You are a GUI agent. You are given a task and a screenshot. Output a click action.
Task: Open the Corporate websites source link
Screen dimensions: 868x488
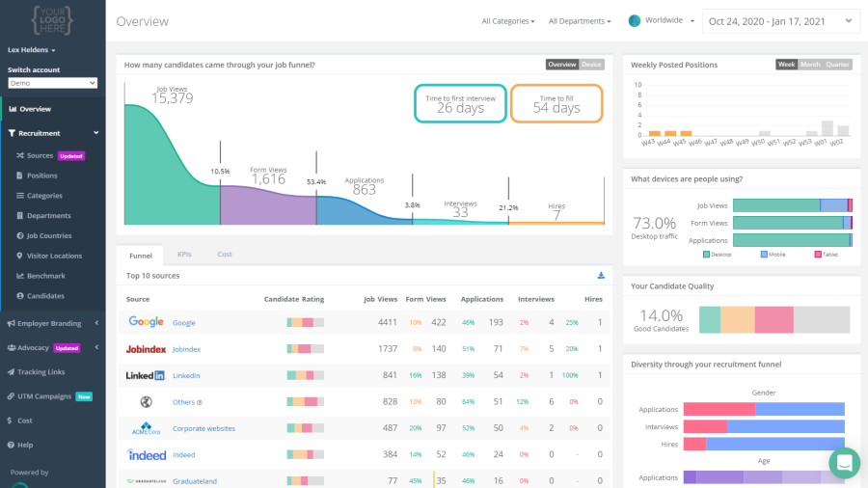tap(203, 428)
